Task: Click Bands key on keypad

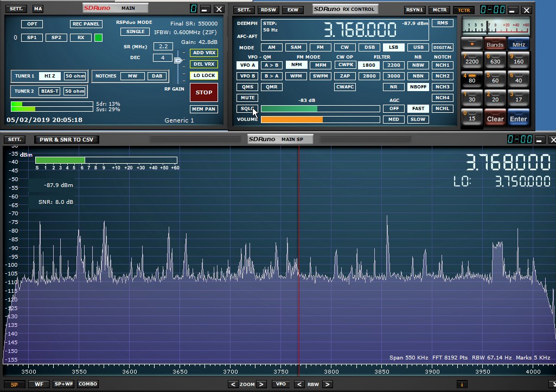Action: pyautogui.click(x=495, y=44)
